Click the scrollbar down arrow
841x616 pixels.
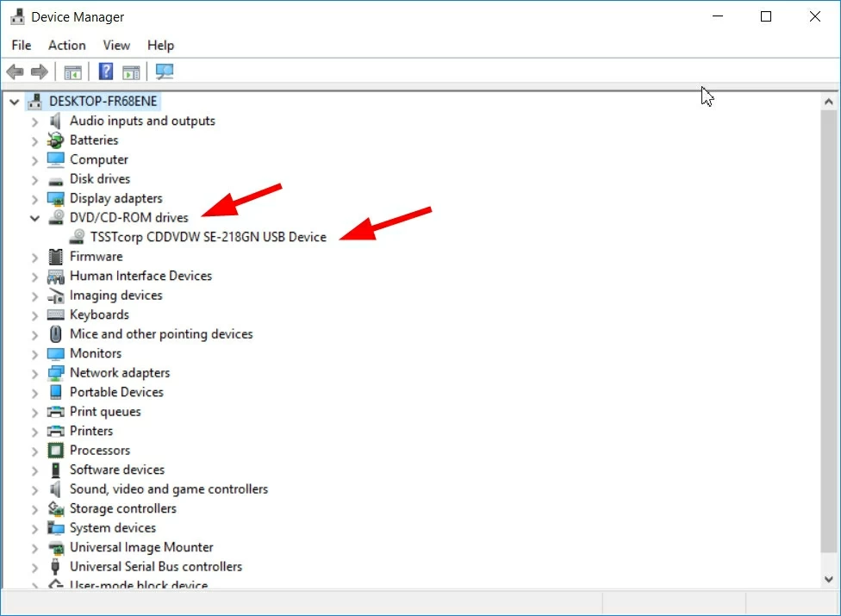coord(829,579)
